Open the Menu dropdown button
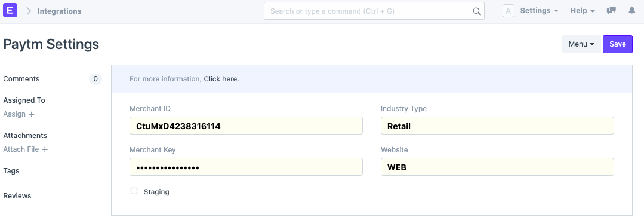 [x=581, y=44]
